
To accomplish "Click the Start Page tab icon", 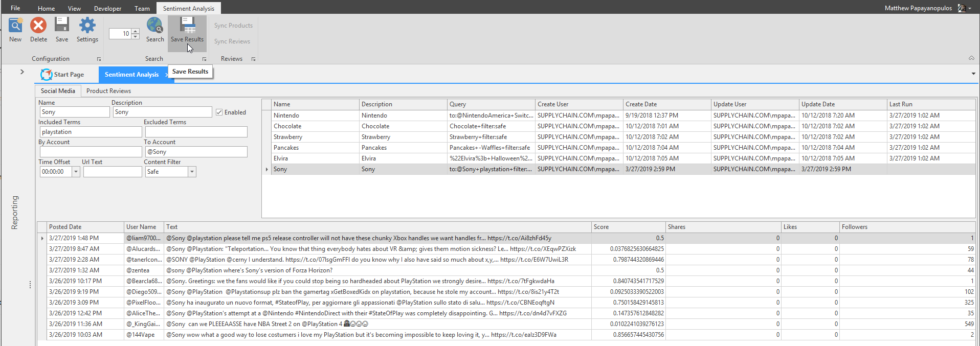I will [x=47, y=75].
